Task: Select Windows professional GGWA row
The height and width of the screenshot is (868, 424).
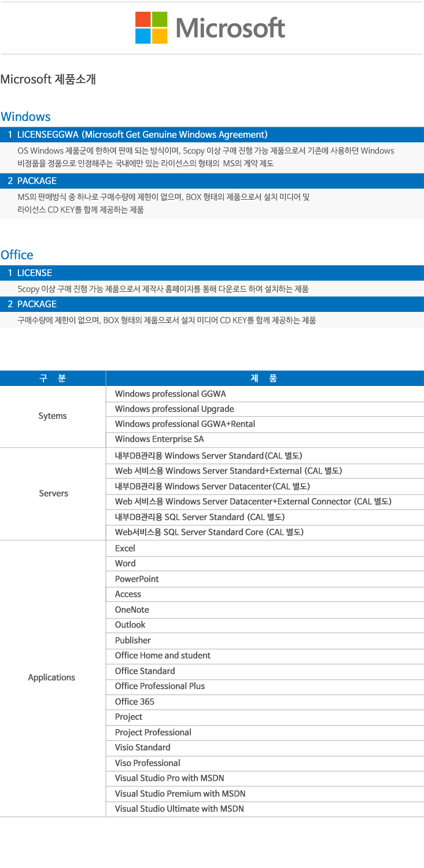Action: (170, 394)
